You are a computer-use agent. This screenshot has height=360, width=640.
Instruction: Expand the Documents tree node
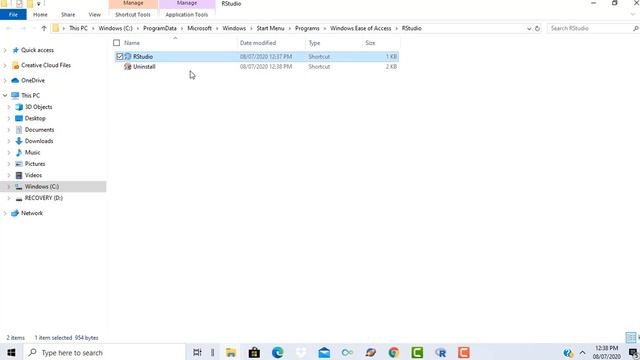pyautogui.click(x=9, y=130)
